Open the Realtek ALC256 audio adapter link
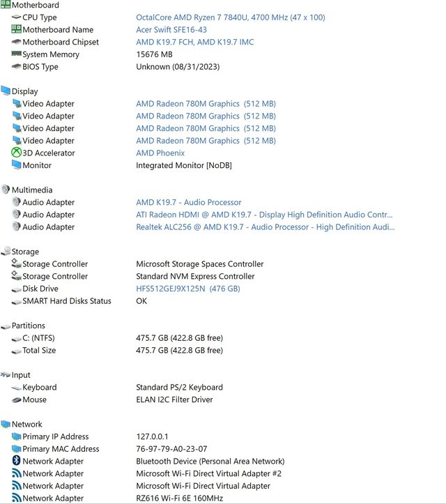The image size is (446, 504). tap(265, 227)
